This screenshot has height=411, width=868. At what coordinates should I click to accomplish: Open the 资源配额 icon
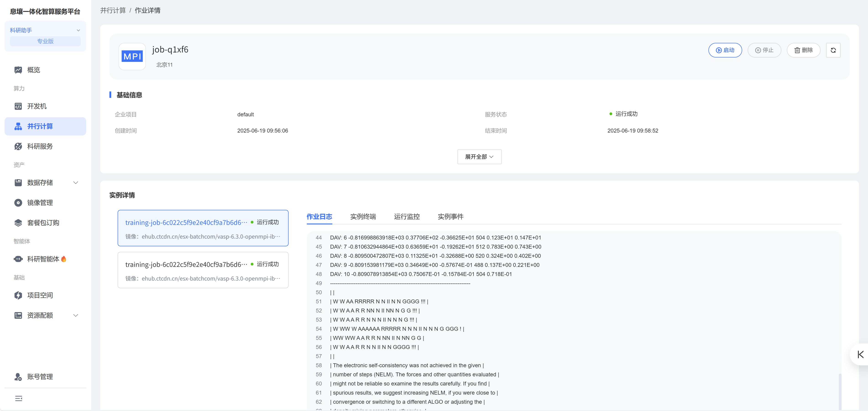click(x=18, y=315)
